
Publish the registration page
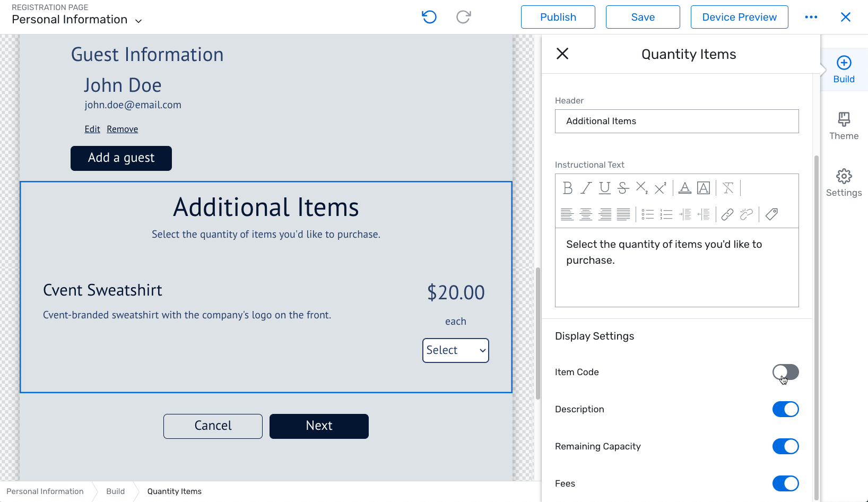pyautogui.click(x=558, y=16)
